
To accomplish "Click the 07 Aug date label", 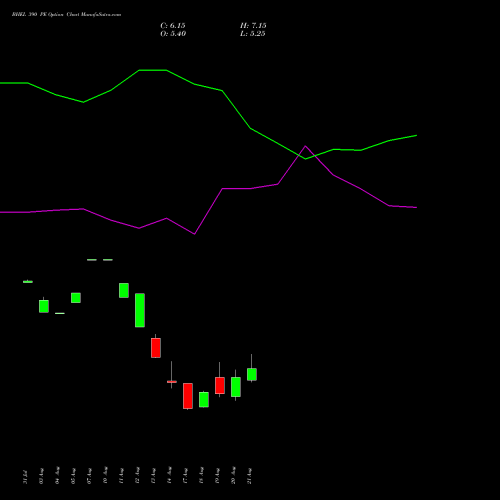I will (x=89, y=476).
